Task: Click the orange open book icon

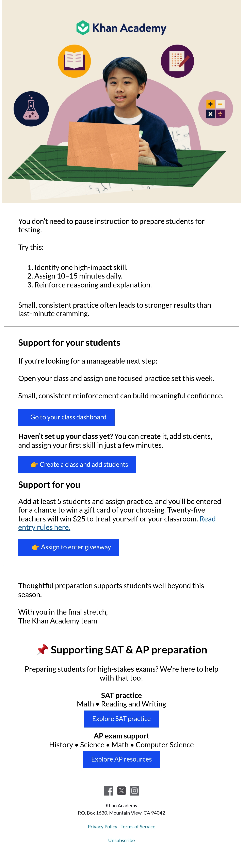Action: click(74, 61)
